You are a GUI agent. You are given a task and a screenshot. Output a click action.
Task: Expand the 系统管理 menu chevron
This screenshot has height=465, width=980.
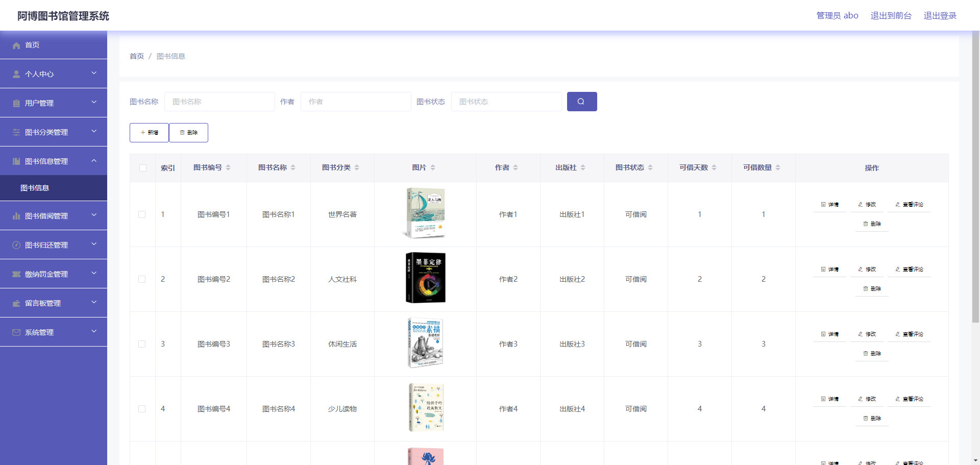[94, 331]
